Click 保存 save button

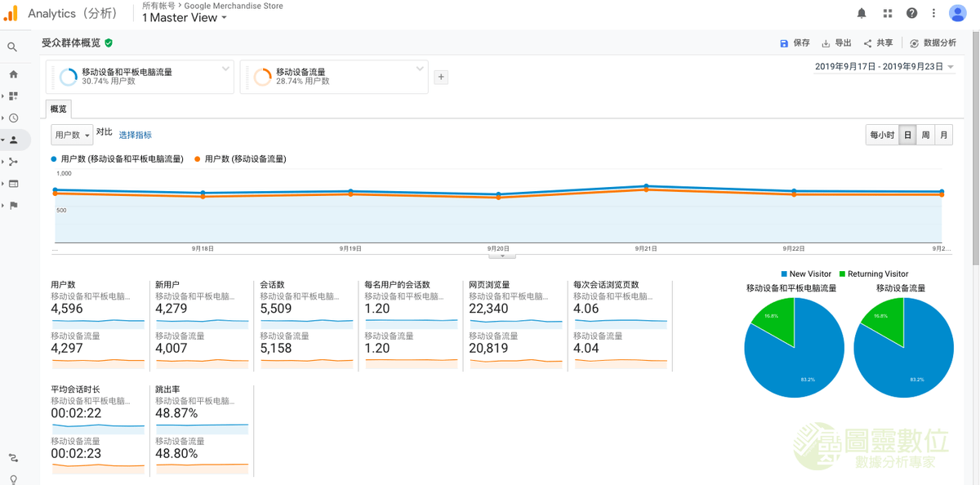[x=795, y=43]
